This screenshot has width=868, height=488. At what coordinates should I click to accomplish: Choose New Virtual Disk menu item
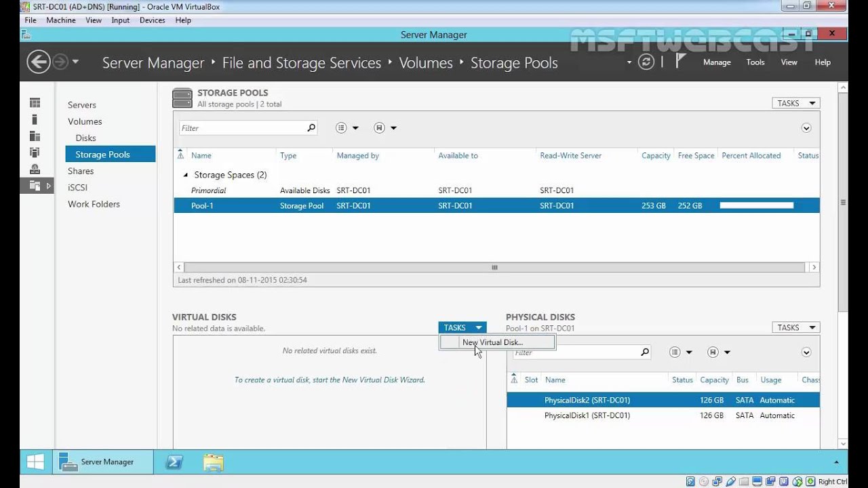[498, 342]
